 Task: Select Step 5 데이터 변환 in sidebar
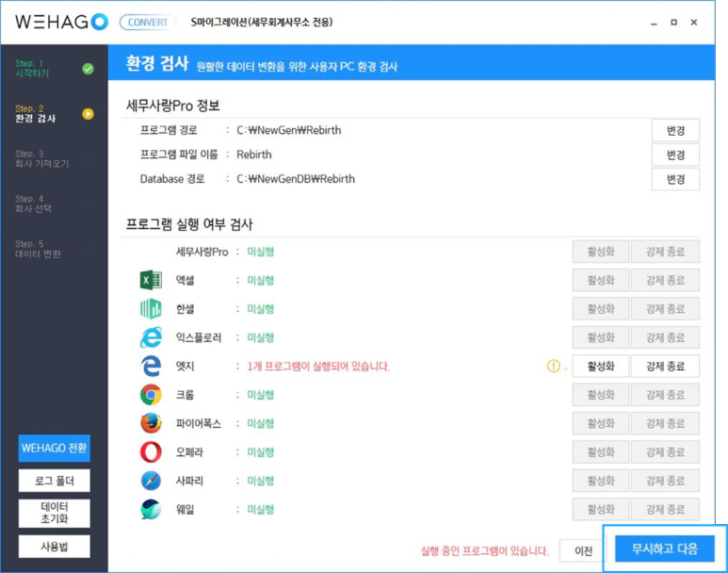click(x=38, y=249)
